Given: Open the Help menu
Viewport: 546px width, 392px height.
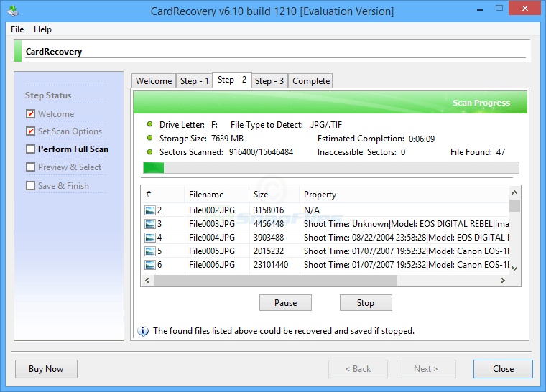Looking at the screenshot, I should (42, 29).
